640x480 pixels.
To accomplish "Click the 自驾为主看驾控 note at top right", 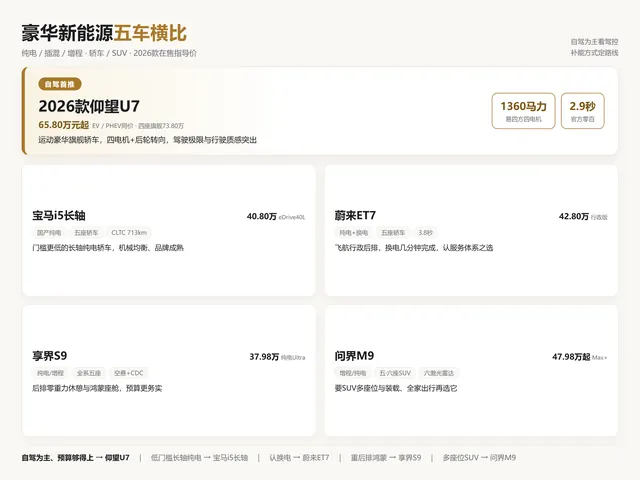I will [594, 42].
